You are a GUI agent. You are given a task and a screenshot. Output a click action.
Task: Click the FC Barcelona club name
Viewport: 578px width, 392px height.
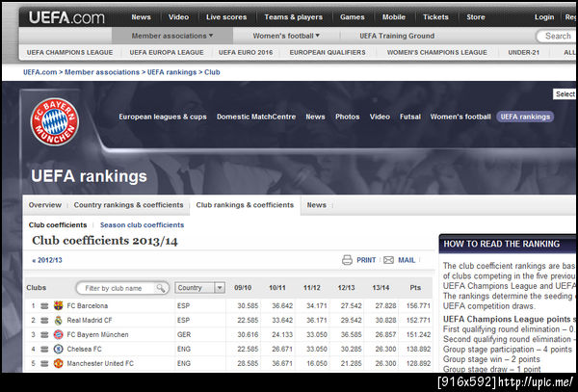88,305
